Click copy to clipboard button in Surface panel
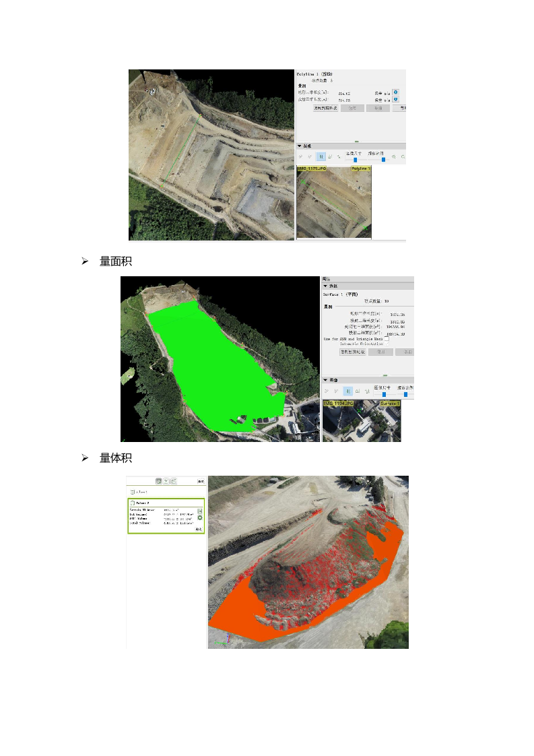 coord(352,352)
